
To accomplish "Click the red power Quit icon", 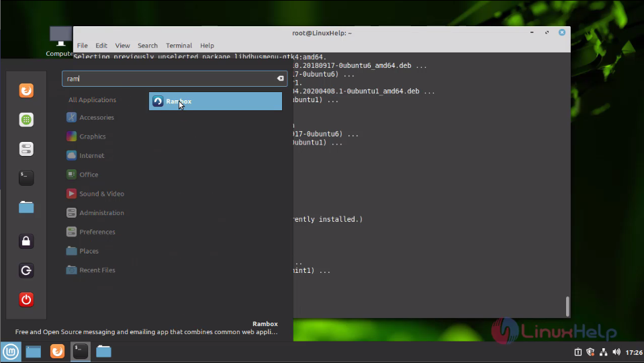I will tap(26, 299).
